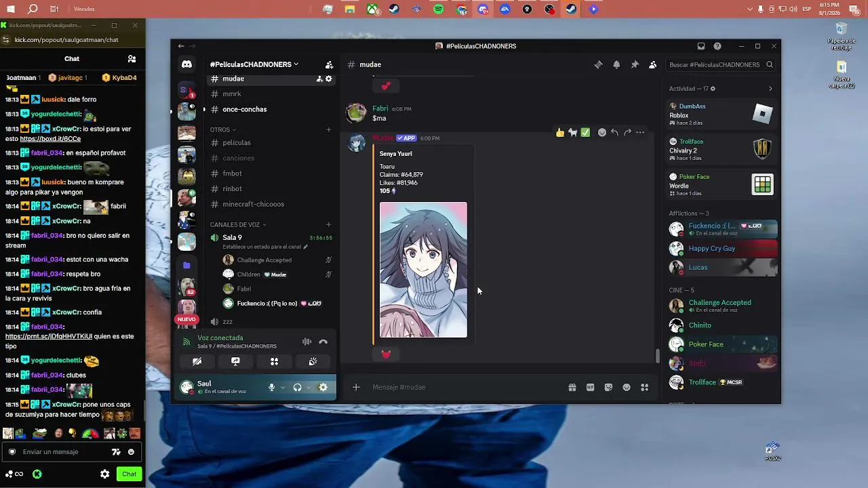This screenshot has height=488, width=868.
Task: Open the #PeliculasCHADNONERS server menu
Action: pos(254,64)
